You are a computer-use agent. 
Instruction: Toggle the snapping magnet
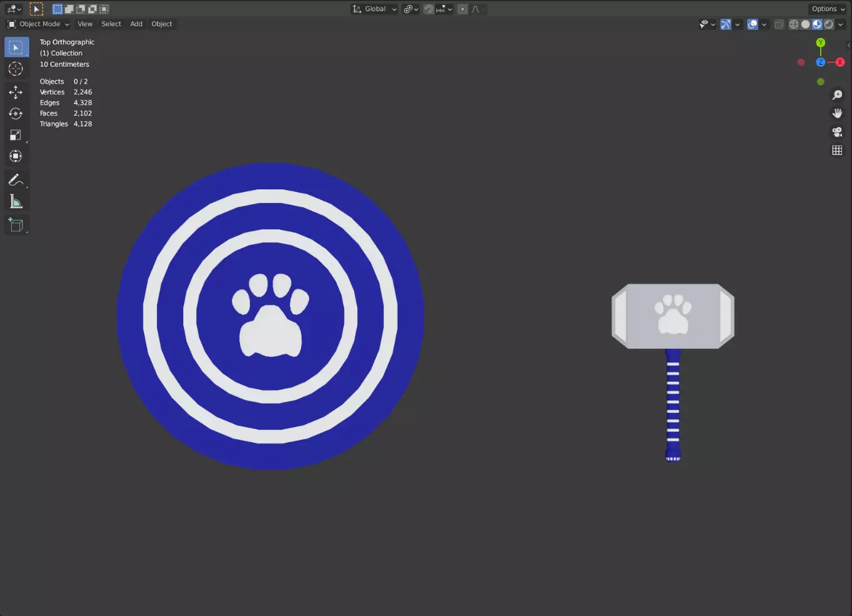coord(429,9)
